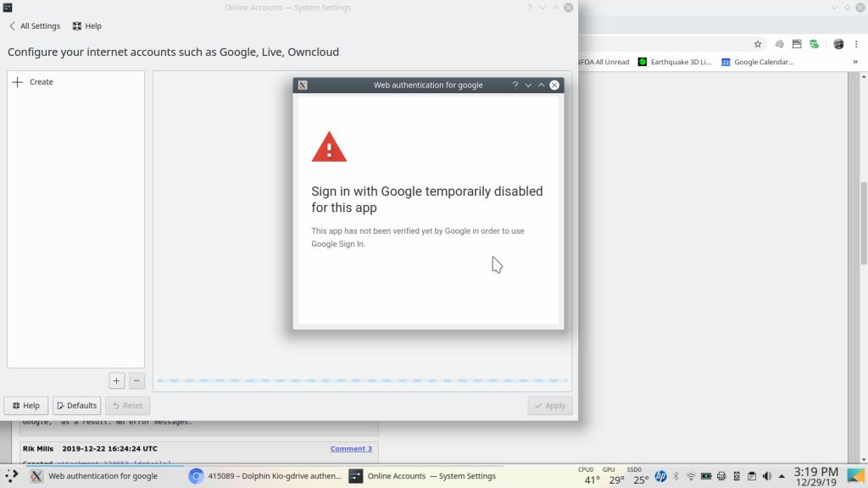Click the window-shaped extension icon in browser
868x488 pixels.
pos(797,44)
